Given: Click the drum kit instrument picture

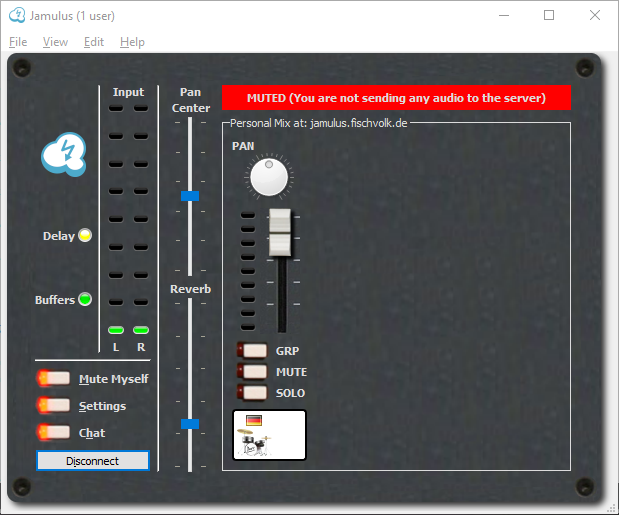Looking at the screenshot, I should [x=253, y=442].
